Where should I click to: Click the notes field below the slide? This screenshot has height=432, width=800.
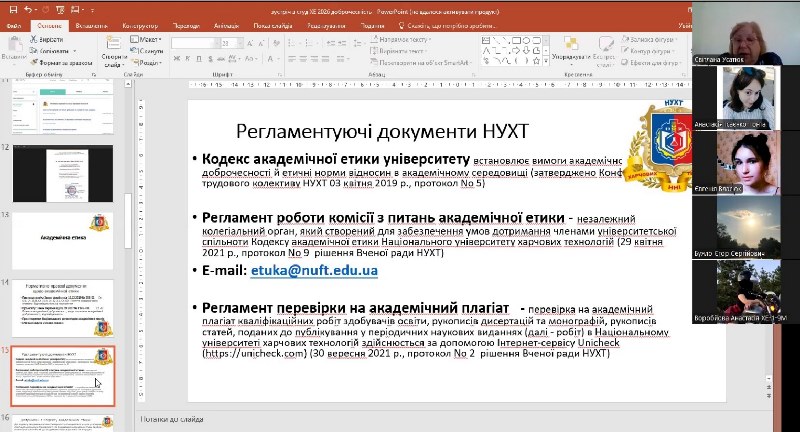[408, 419]
